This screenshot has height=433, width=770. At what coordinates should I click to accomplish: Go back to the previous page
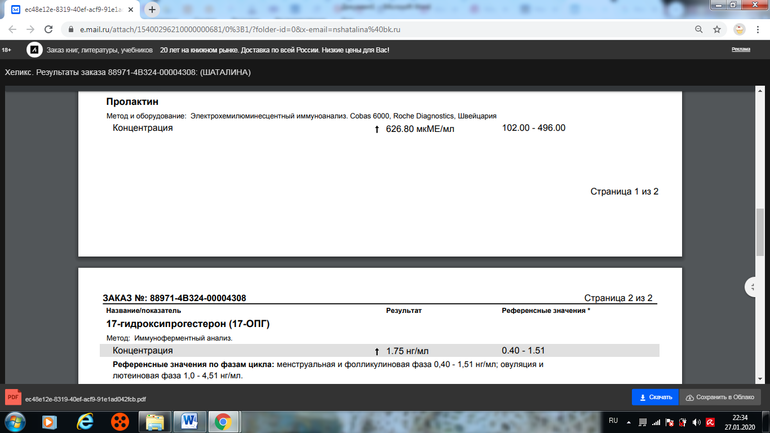point(12,29)
